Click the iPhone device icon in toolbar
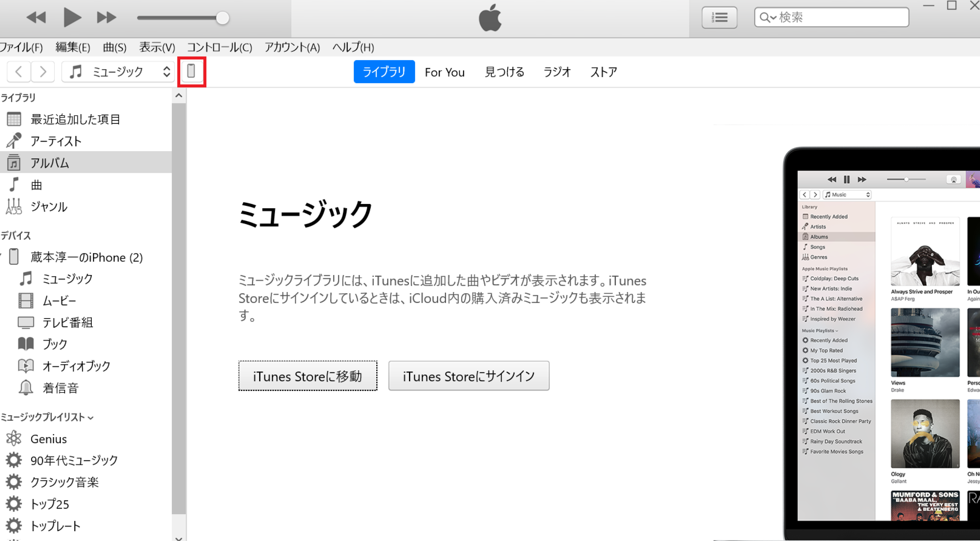980x541 pixels. [x=191, y=71]
